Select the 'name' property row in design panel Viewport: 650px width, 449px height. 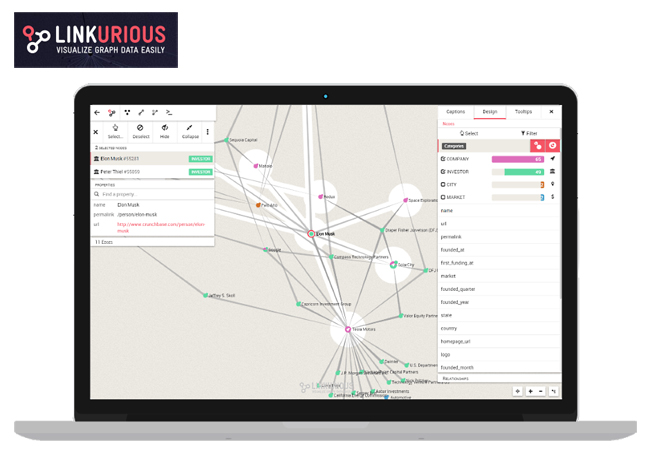click(x=499, y=211)
